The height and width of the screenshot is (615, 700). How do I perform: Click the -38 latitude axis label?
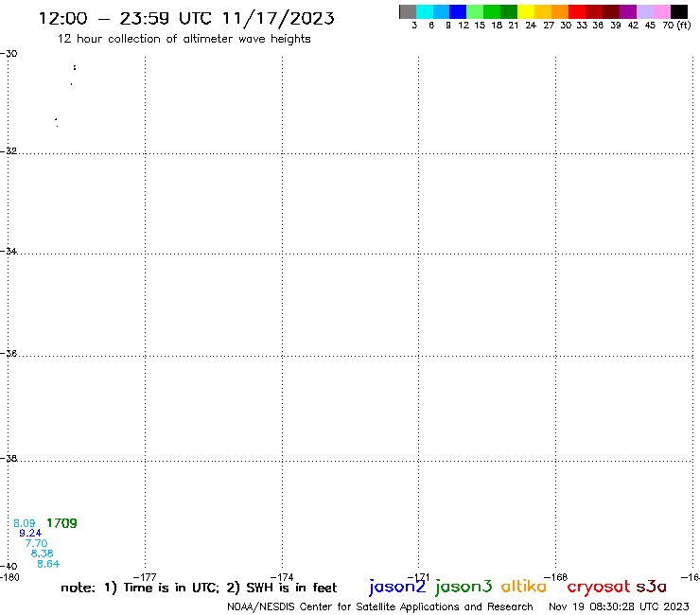(9, 459)
